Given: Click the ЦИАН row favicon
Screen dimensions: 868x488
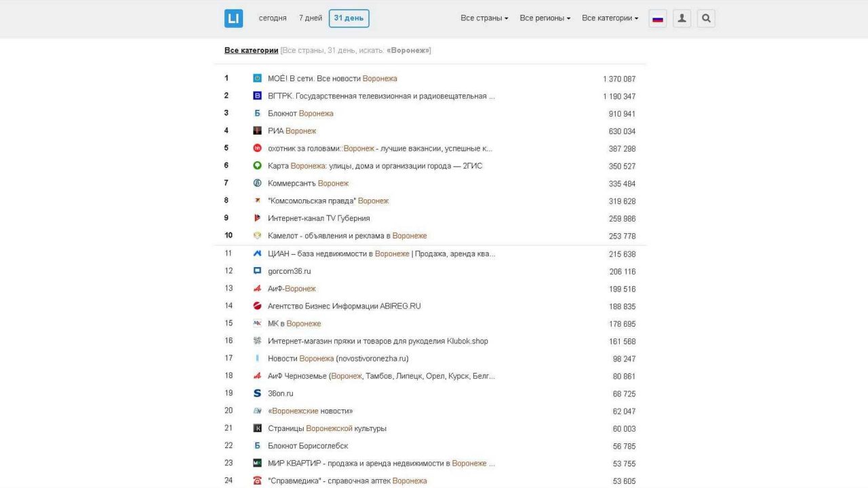Looking at the screenshot, I should [x=257, y=253].
